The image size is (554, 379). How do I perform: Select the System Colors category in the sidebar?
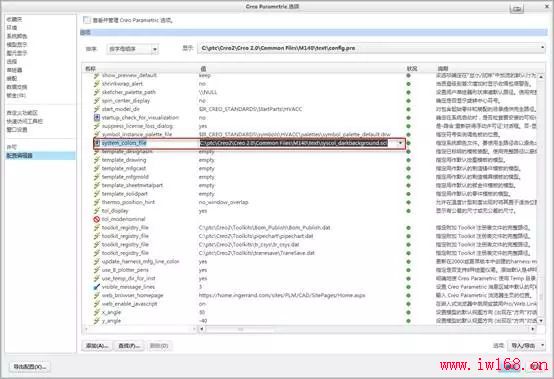(x=17, y=36)
